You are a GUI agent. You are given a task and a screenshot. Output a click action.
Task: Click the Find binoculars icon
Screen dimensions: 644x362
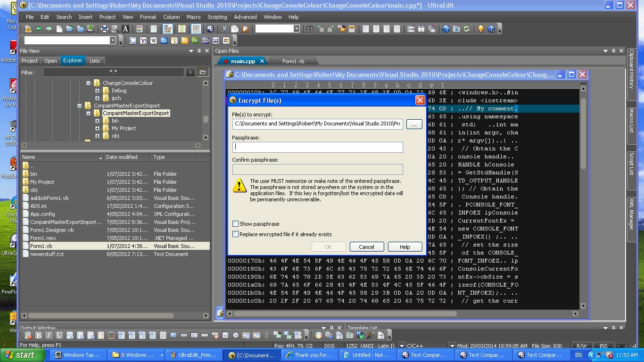coord(310,29)
